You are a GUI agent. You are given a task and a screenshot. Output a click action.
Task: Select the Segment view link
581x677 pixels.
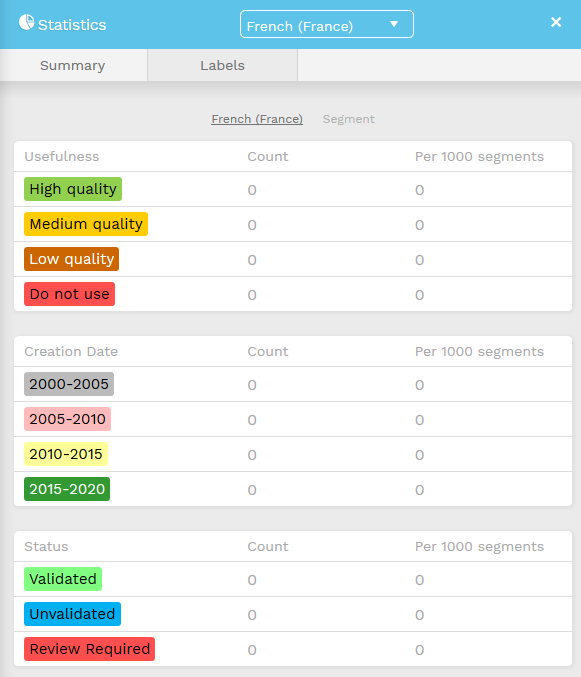(x=348, y=119)
